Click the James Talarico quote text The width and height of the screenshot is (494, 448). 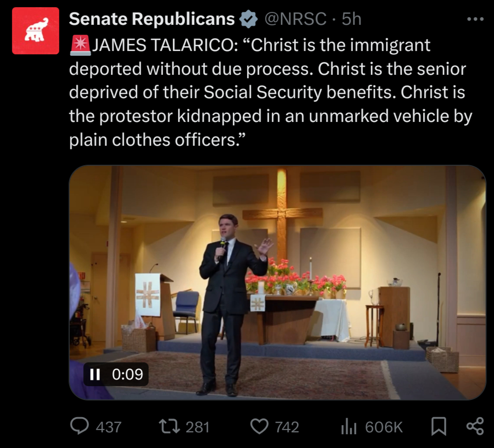[267, 93]
